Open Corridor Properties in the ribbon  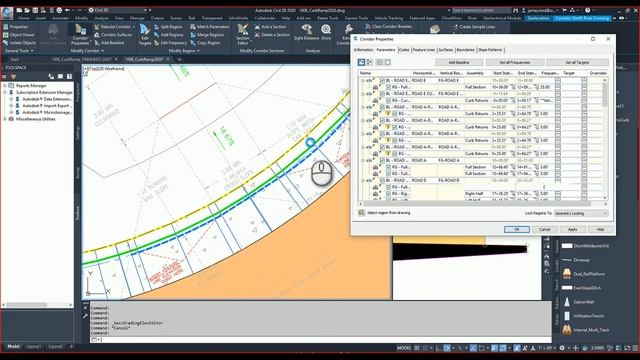pyautogui.click(x=80, y=34)
